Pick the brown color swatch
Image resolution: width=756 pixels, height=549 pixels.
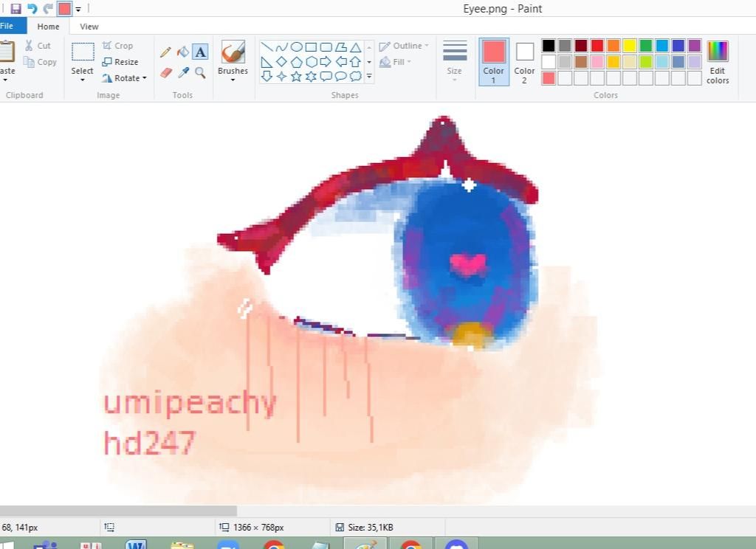click(x=581, y=62)
